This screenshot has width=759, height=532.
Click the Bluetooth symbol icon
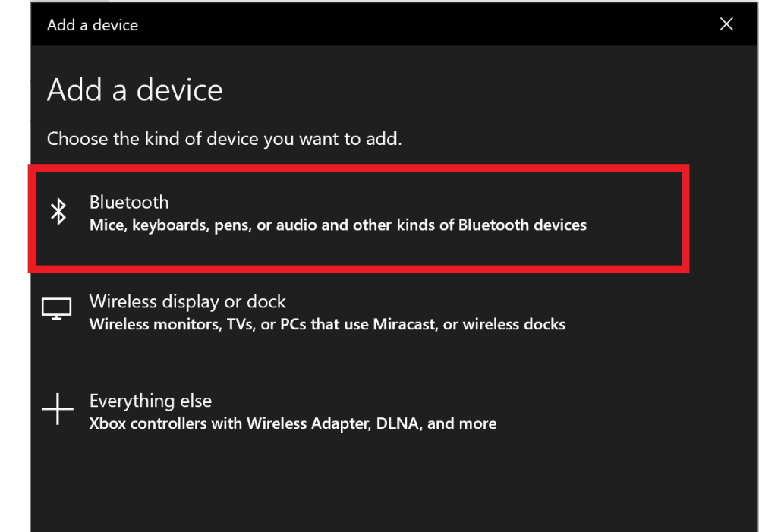coord(58,212)
